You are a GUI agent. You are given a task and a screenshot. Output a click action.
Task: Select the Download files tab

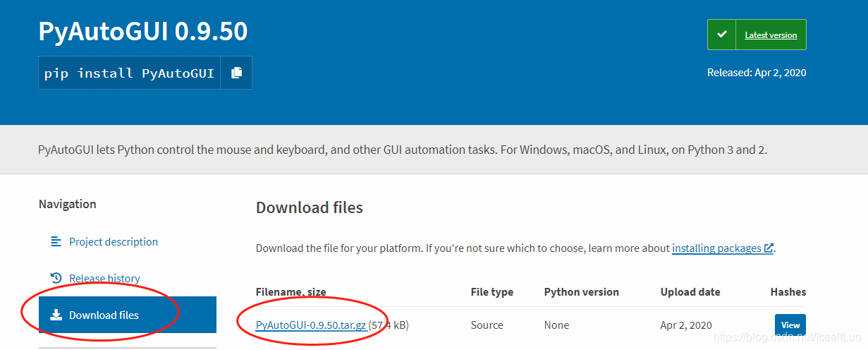pyautogui.click(x=128, y=315)
